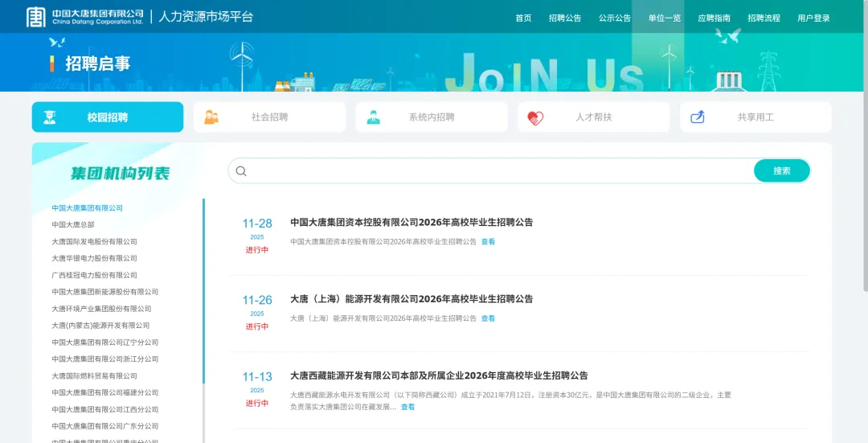Click 查看 for the 大唐西藏 announcement
The width and height of the screenshot is (868, 443).
point(407,407)
